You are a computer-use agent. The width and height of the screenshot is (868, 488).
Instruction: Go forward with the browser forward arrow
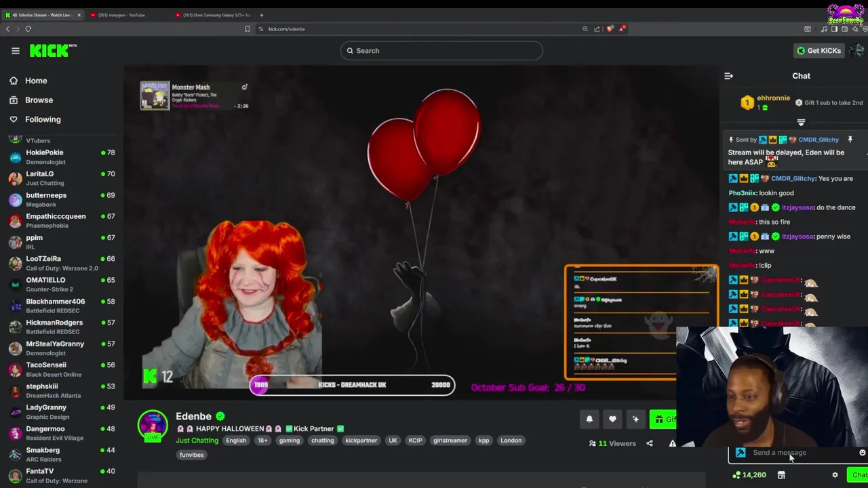point(16,28)
